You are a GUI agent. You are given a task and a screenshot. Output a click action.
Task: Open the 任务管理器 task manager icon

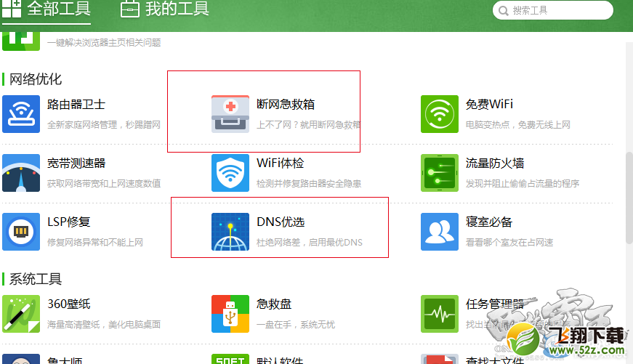[x=440, y=313]
